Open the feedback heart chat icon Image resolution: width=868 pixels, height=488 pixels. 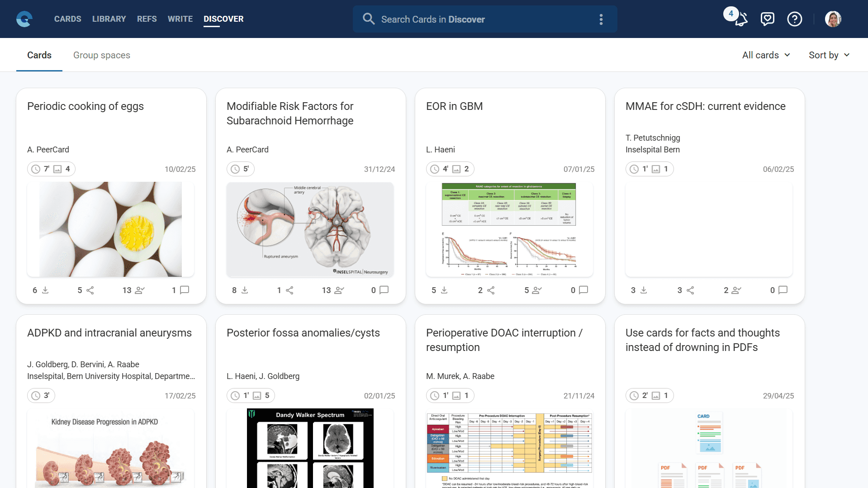click(x=768, y=19)
